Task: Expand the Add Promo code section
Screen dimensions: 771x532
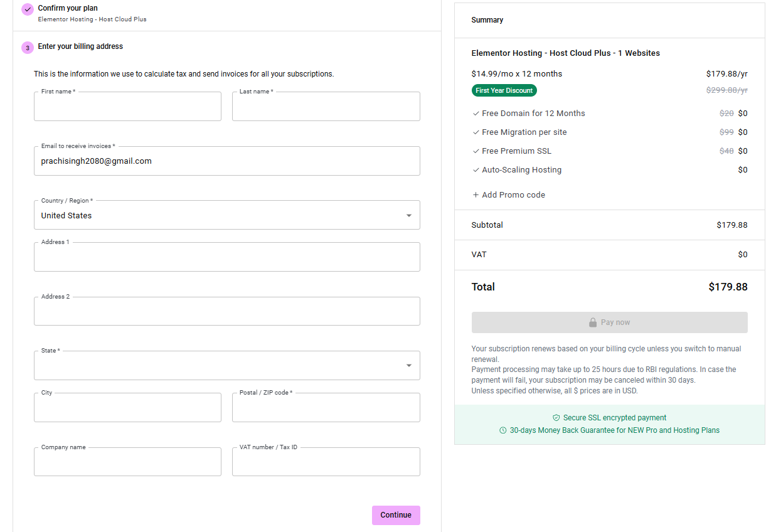Action: coord(508,194)
